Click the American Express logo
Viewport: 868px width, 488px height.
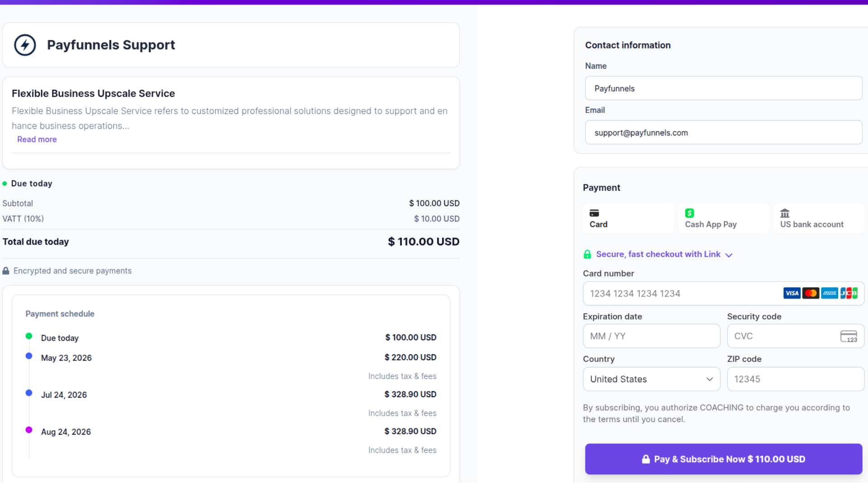[x=830, y=293]
